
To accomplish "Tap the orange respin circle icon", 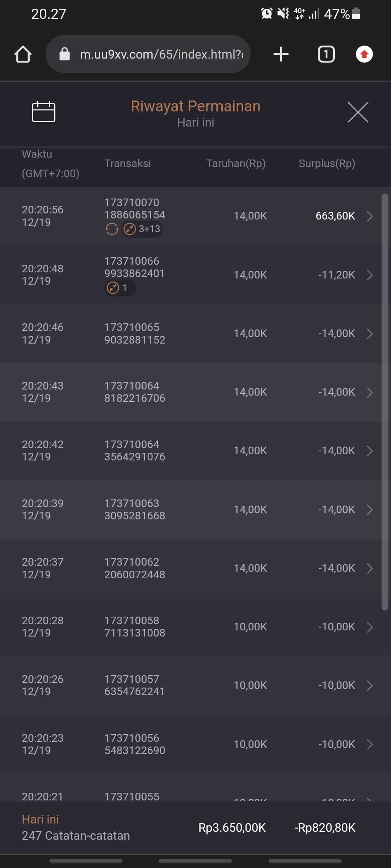I will click(x=112, y=229).
